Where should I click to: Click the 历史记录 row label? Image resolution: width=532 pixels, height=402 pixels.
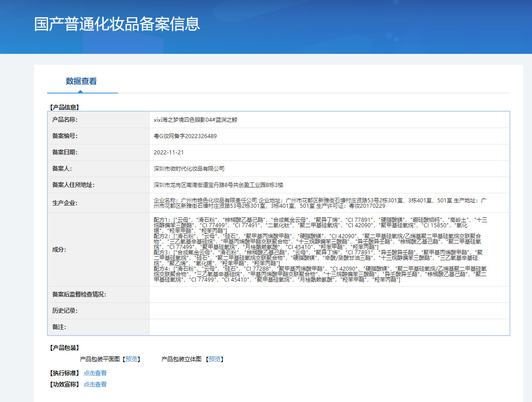click(x=65, y=311)
